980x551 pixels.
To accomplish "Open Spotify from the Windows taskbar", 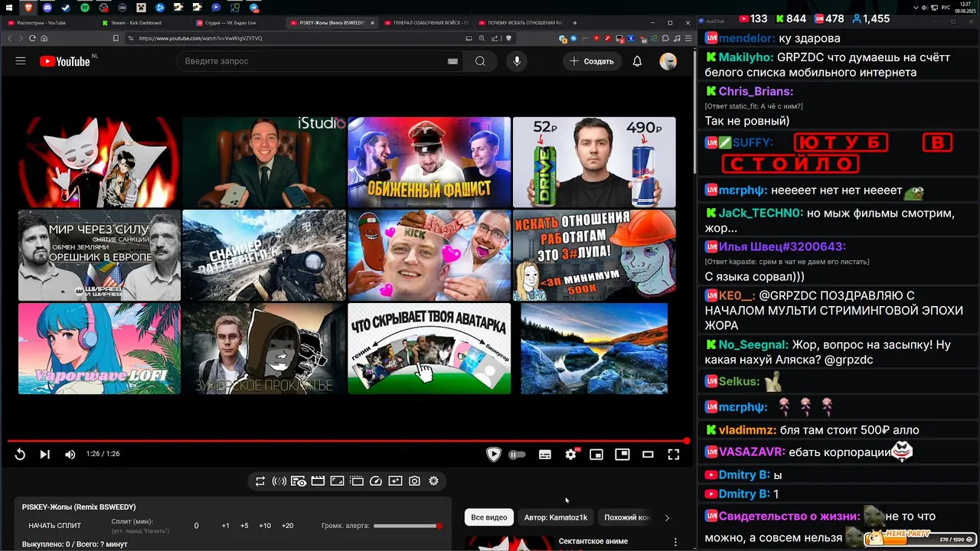I will point(84,7).
